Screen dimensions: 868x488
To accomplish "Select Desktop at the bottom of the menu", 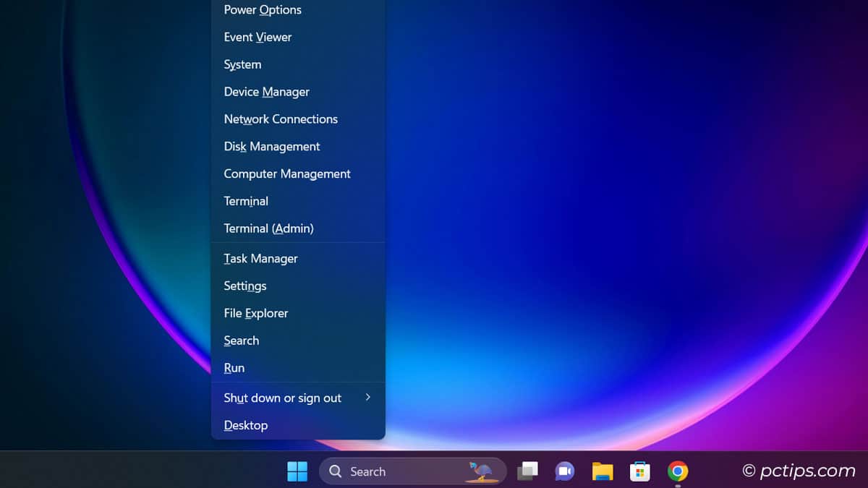I will [x=245, y=425].
